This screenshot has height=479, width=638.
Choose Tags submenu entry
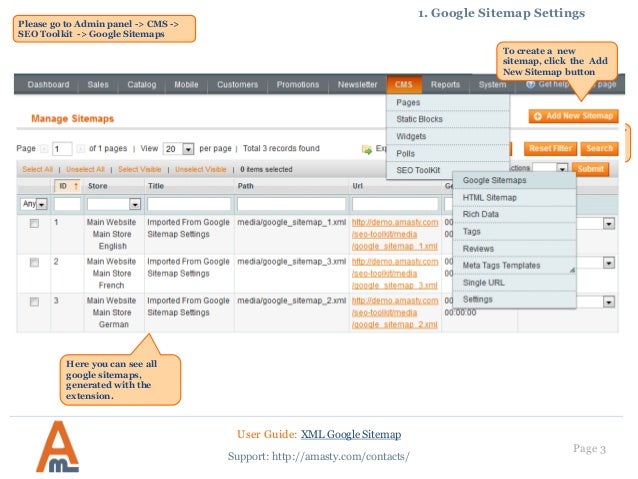tap(514, 232)
